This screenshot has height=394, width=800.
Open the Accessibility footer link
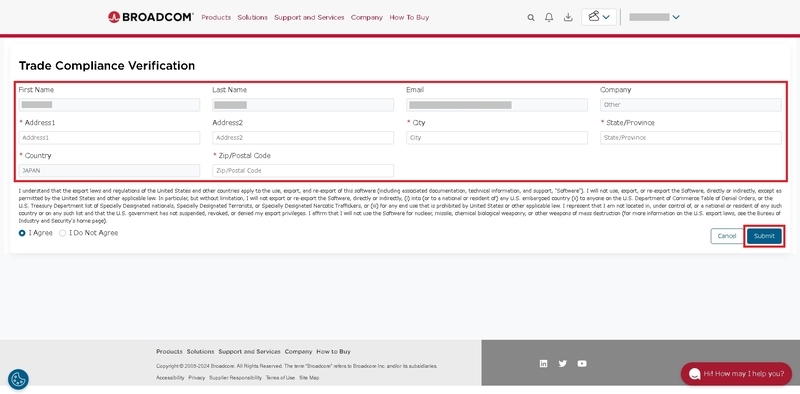(x=170, y=378)
